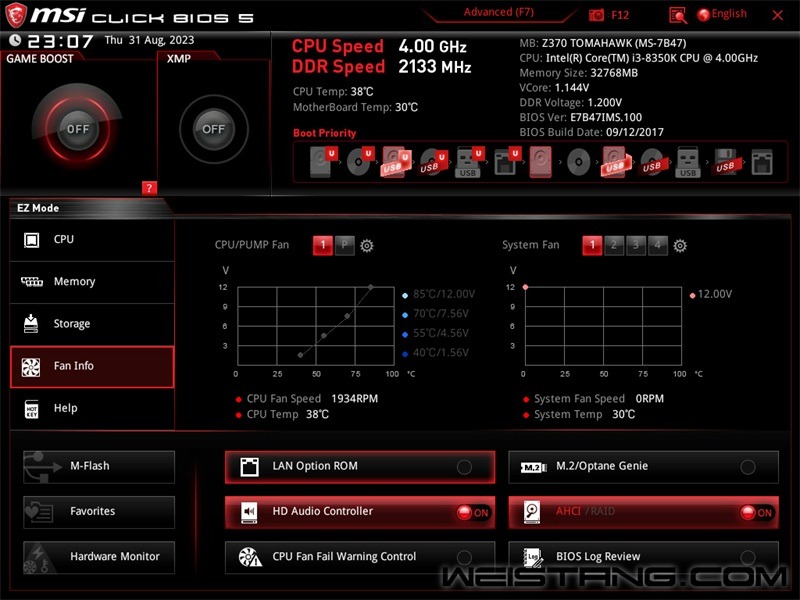
Task: Select CPU/PUMP Fan tab 1
Action: pos(322,245)
